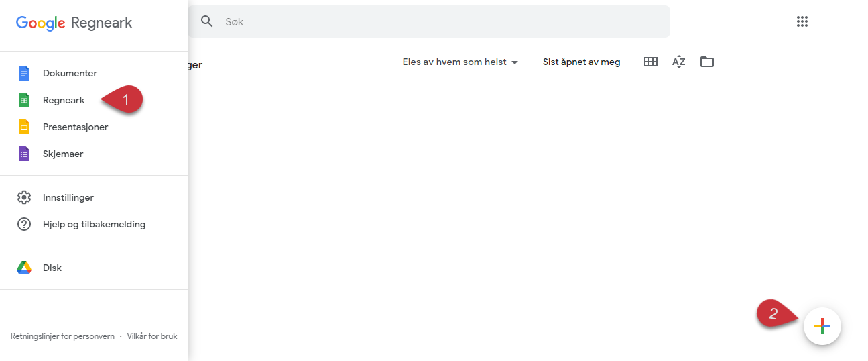Click inside the Søk search field
This screenshot has width=868, height=361.
point(429,21)
